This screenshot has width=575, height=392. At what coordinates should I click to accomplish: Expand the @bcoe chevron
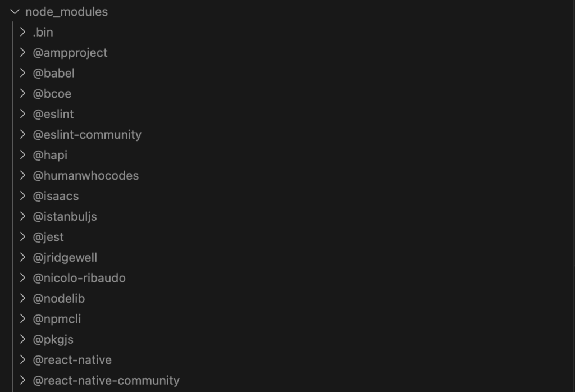coord(22,94)
